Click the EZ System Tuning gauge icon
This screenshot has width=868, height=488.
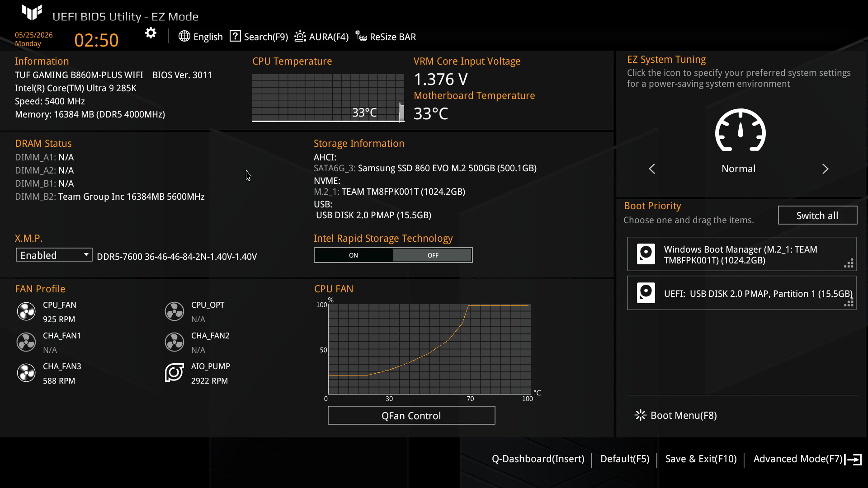(x=740, y=130)
